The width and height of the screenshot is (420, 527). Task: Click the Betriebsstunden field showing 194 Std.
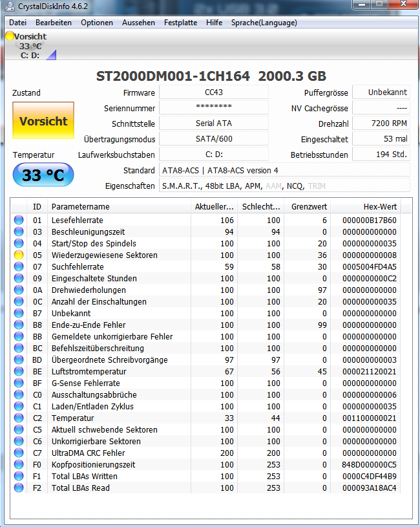(381, 155)
